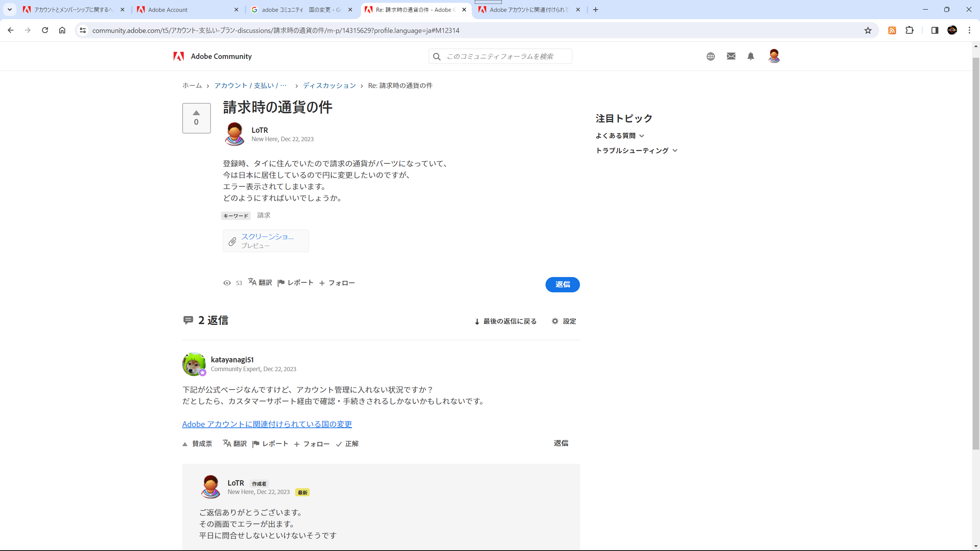Mark katayanagi51's reply as 正解
Viewport: 980px width, 551px height.
(347, 444)
